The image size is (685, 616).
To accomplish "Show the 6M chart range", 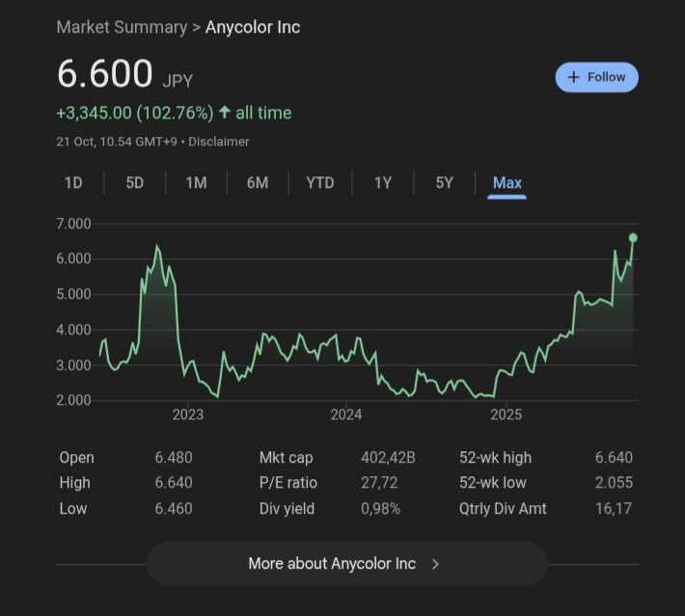I will (x=258, y=182).
